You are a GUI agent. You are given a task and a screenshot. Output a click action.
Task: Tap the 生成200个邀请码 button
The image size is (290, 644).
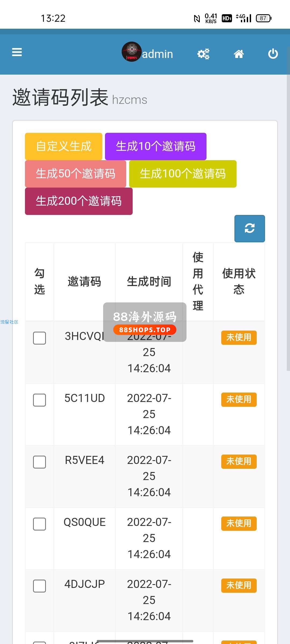[79, 201]
